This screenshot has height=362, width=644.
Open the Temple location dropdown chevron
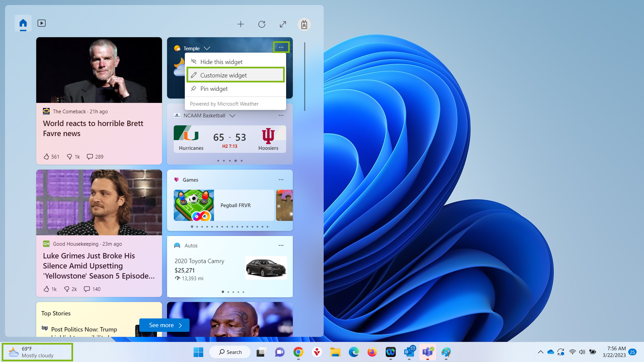point(207,48)
